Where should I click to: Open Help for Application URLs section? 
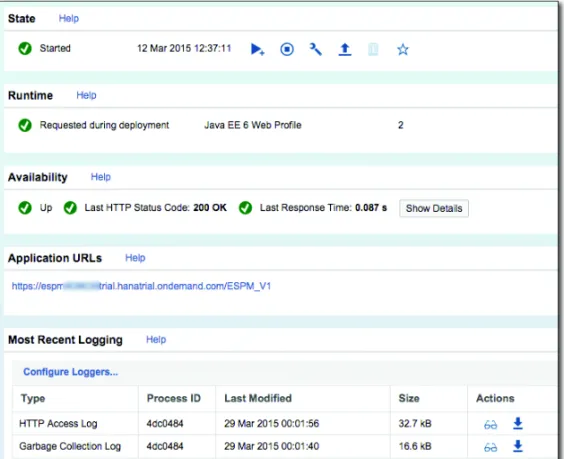pyautogui.click(x=135, y=258)
